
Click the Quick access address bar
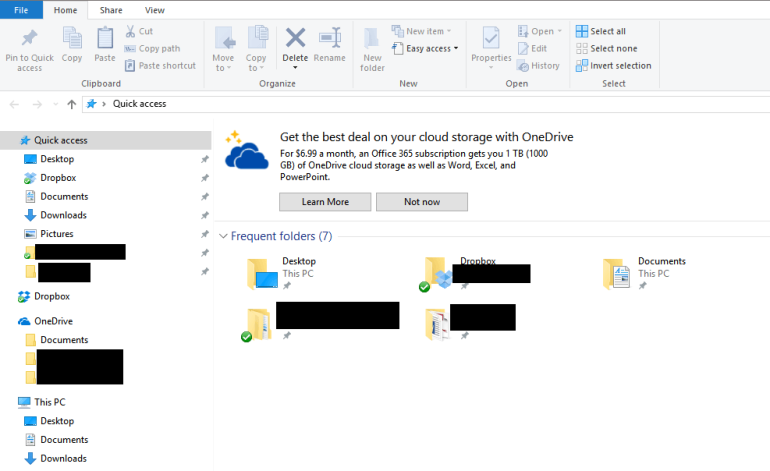coord(400,104)
